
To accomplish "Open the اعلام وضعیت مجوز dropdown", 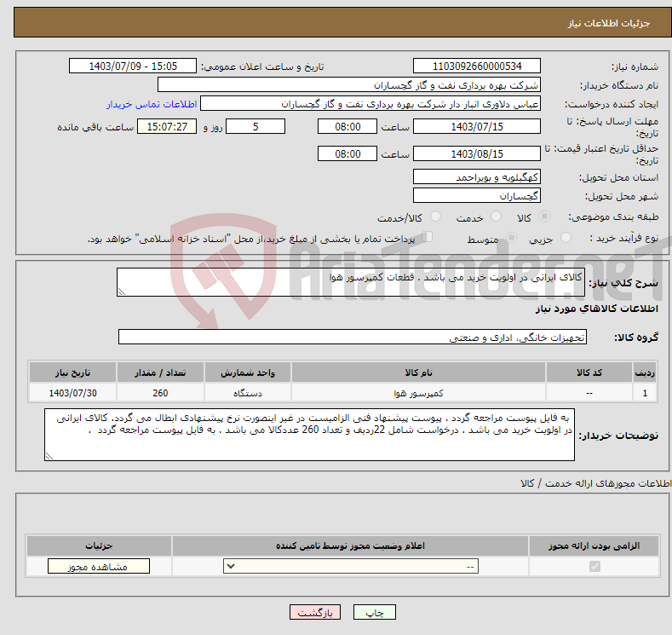I will click(351, 567).
